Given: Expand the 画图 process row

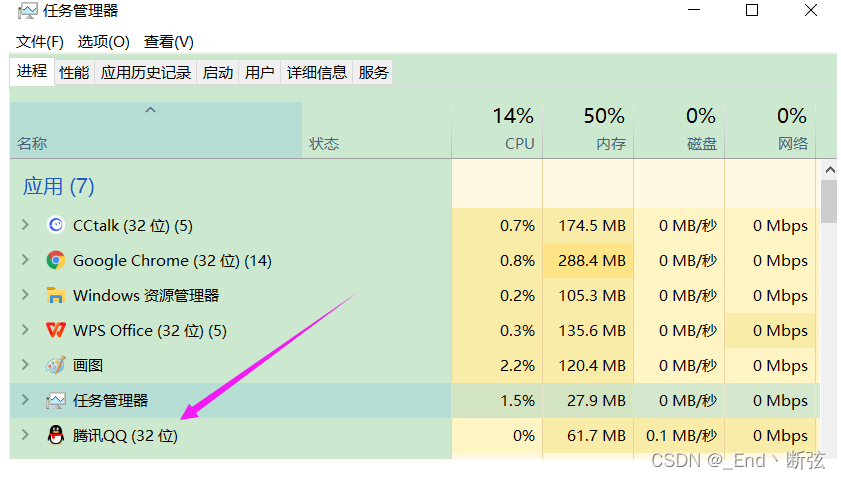Looking at the screenshot, I should [25, 365].
